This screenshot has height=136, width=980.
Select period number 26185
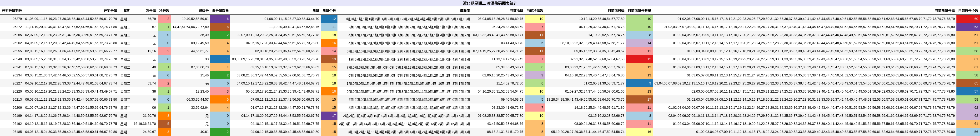click(17, 132)
